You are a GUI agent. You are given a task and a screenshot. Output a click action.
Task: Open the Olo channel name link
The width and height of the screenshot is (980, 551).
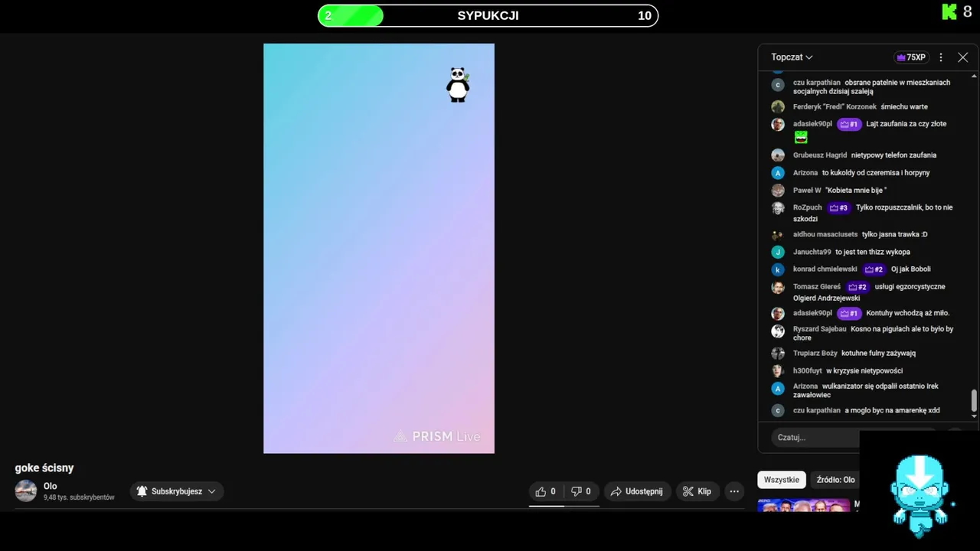51,486
